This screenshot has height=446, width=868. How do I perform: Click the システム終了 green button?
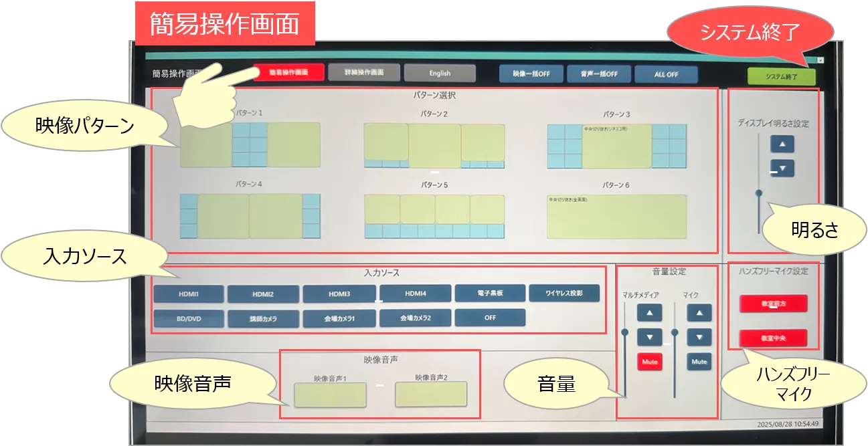click(x=782, y=77)
